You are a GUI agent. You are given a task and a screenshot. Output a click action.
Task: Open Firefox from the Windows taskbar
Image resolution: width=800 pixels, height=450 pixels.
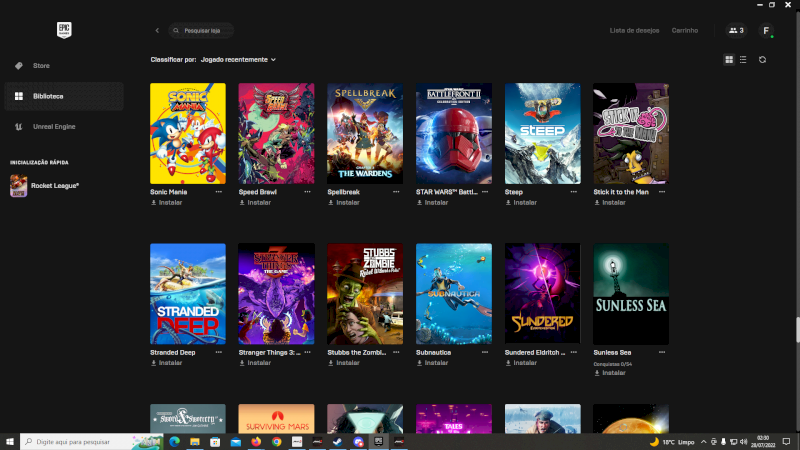[x=256, y=441]
